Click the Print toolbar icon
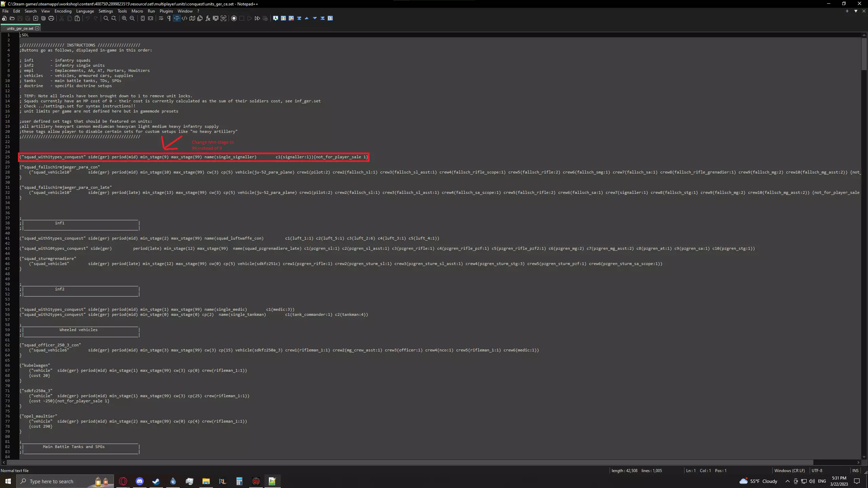868x488 pixels. coord(51,18)
